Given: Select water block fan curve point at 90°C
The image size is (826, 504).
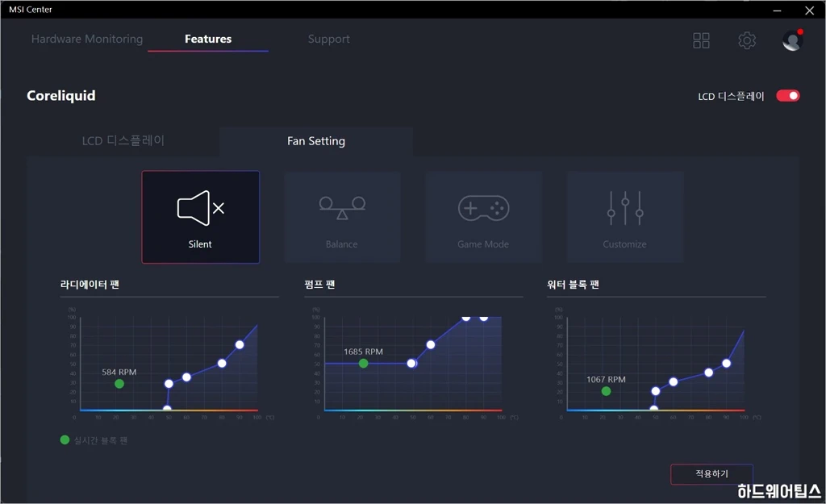Looking at the screenshot, I should click(727, 364).
